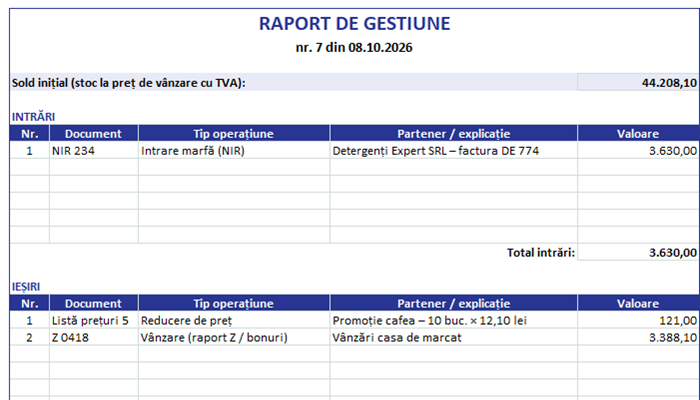Viewport: 700px width, 400px height.
Task: Select the 'Reducere de preț' cell
Action: pyautogui.click(x=234, y=320)
